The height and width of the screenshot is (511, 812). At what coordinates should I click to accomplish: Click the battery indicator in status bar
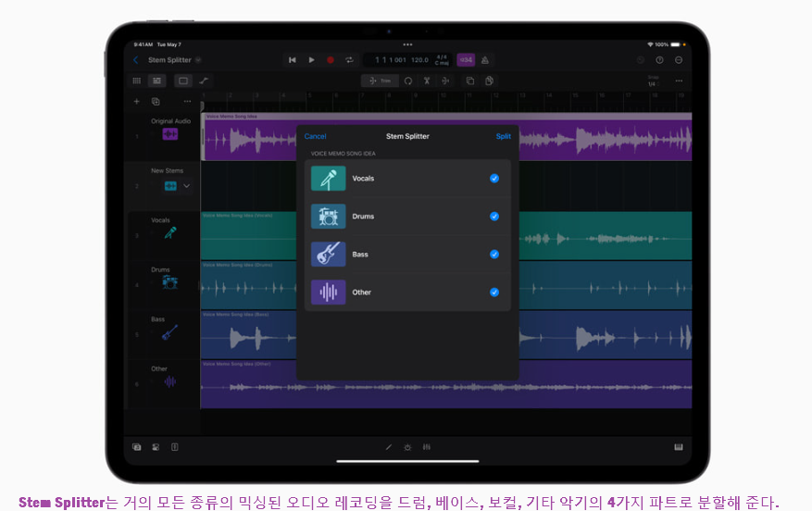click(675, 44)
